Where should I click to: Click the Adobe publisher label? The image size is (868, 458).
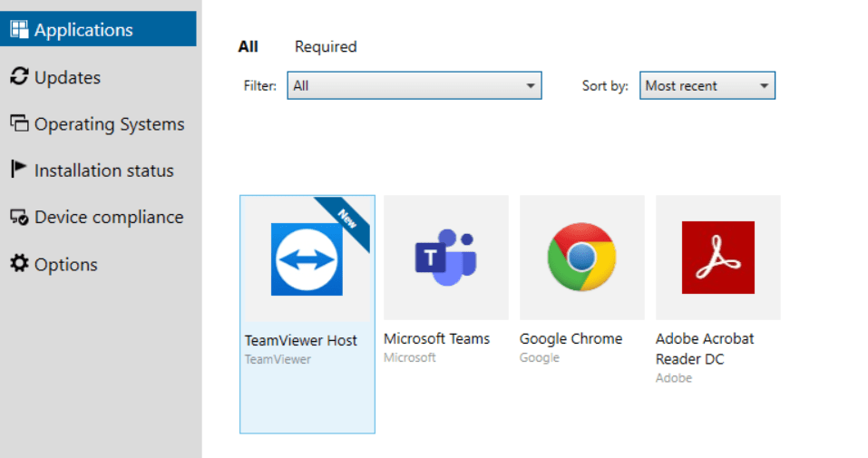point(674,378)
